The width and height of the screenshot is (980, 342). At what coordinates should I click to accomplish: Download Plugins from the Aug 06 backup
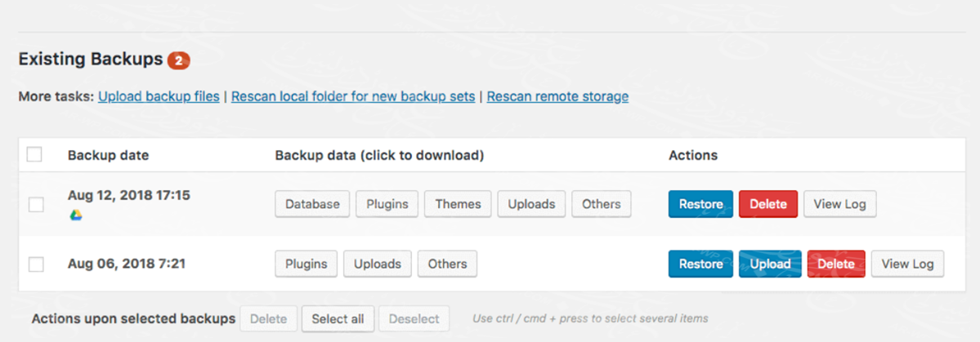[x=306, y=264]
